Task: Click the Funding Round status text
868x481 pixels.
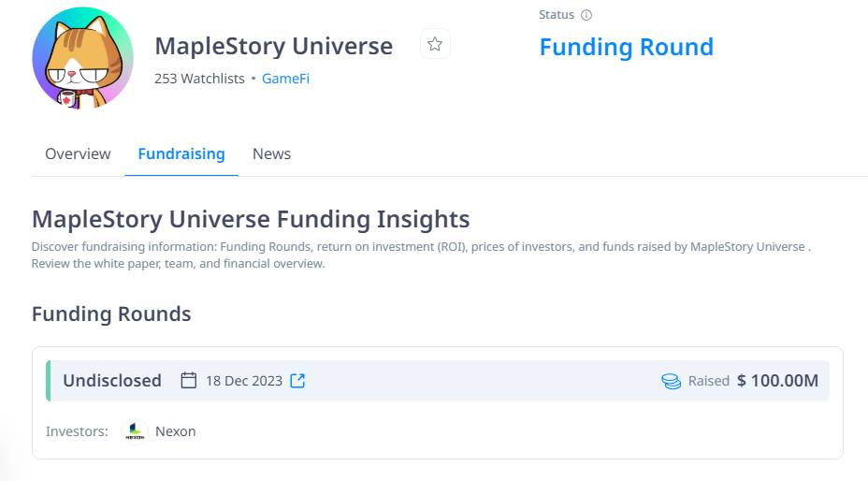Action: pyautogui.click(x=626, y=47)
